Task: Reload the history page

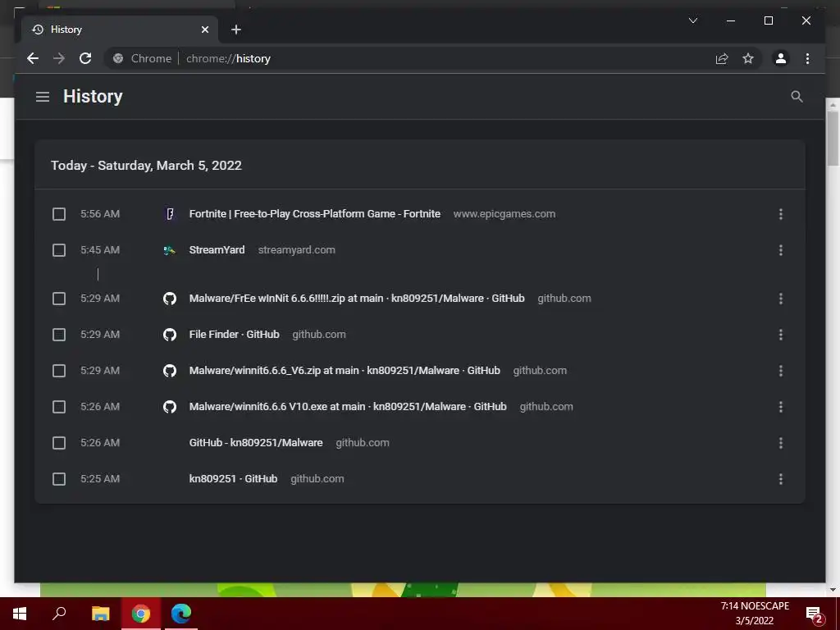Action: point(85,58)
